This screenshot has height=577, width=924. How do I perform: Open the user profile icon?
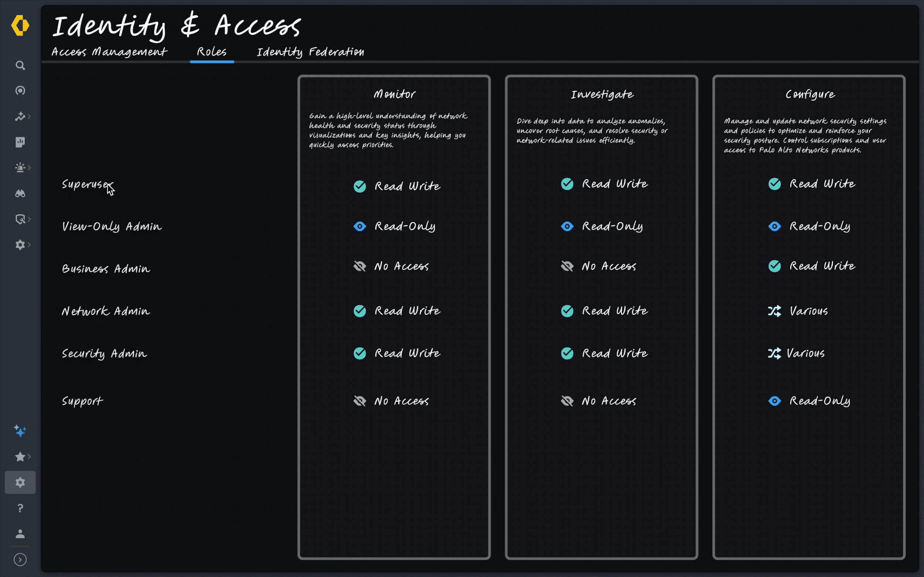pyautogui.click(x=20, y=533)
